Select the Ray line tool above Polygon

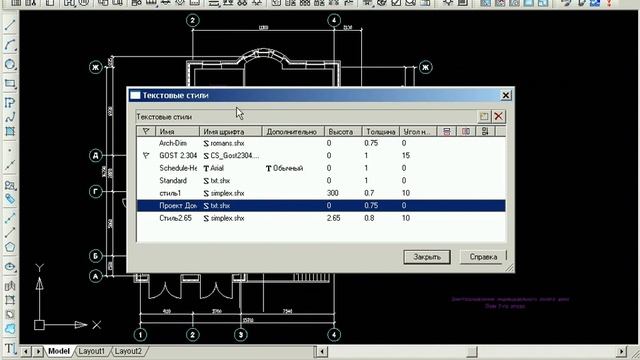pyautogui.click(x=10, y=232)
